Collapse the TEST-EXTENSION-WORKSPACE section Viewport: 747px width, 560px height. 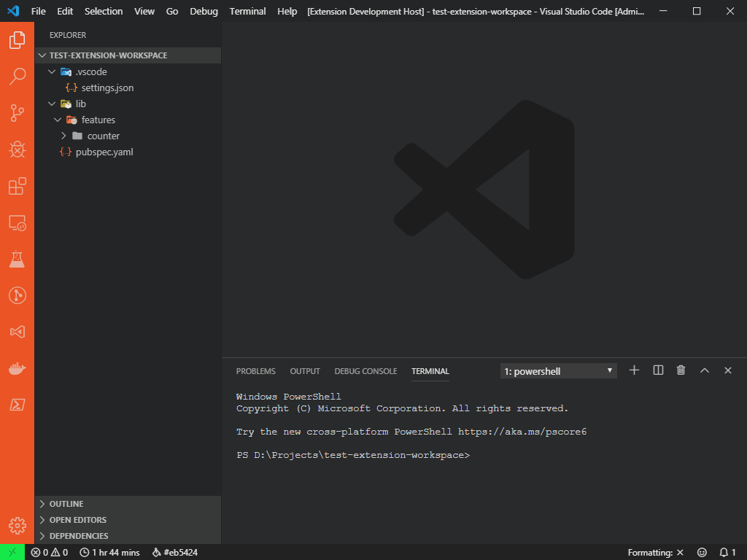(x=128, y=55)
